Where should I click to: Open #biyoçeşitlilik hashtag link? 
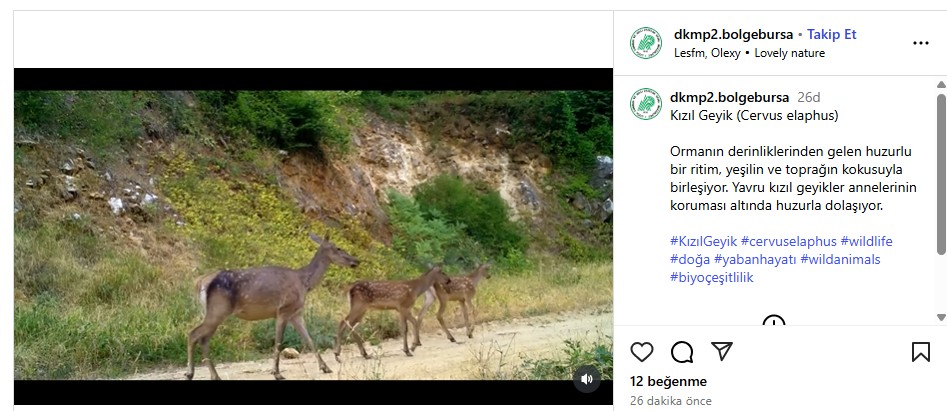coord(712,277)
